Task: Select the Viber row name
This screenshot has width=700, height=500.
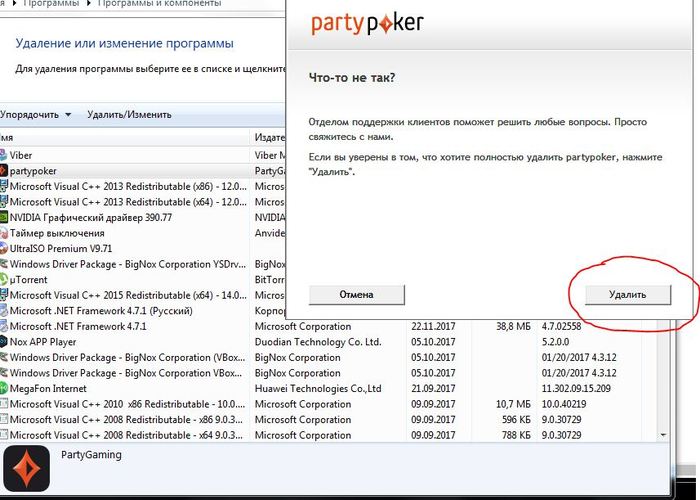Action: (21, 155)
